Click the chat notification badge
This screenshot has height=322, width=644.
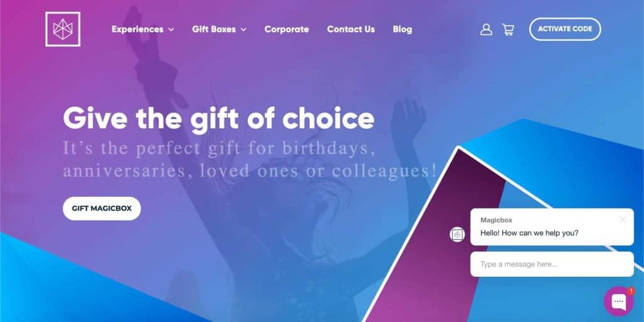631,291
